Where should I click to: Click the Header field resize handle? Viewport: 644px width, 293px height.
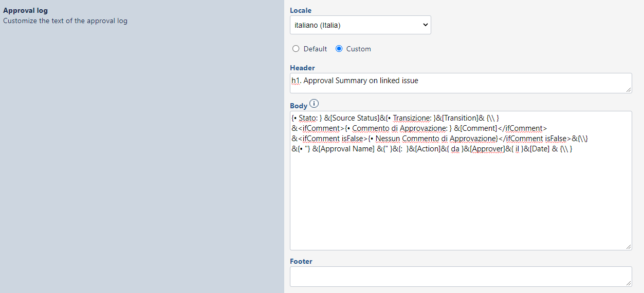(x=629, y=90)
